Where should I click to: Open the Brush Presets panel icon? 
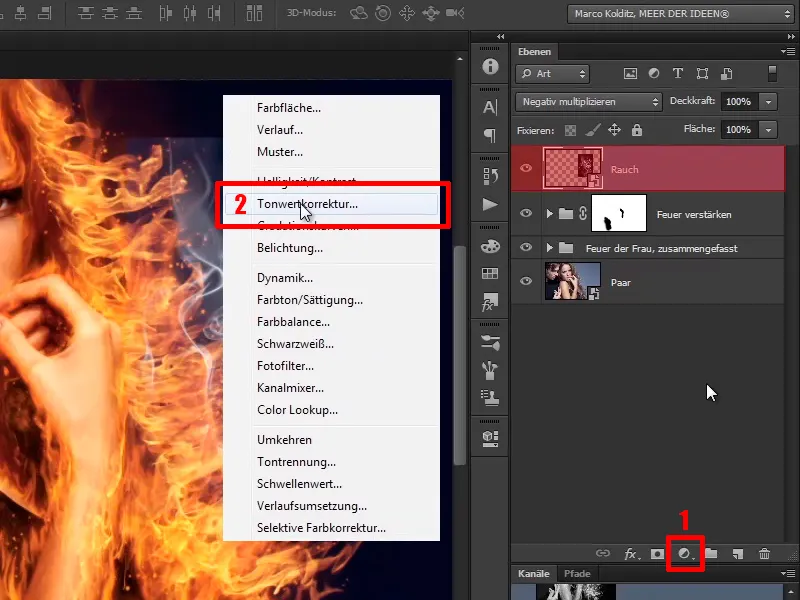[490, 343]
